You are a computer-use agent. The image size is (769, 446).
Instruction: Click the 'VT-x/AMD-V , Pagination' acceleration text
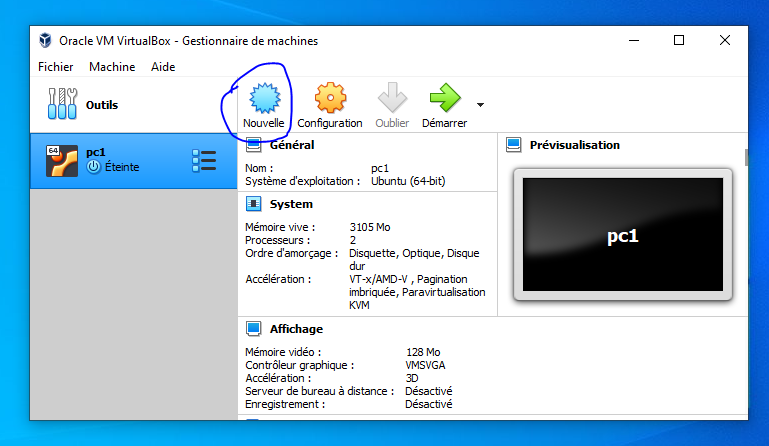point(408,279)
